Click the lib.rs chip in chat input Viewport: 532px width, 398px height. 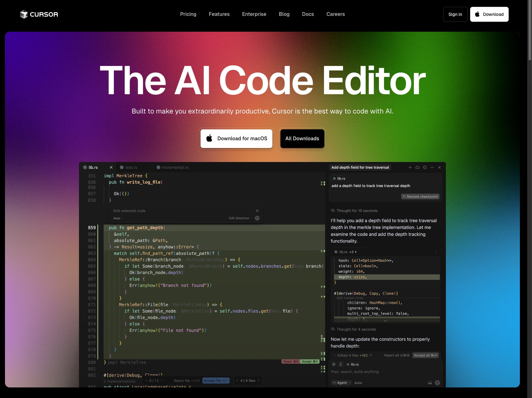(353, 364)
